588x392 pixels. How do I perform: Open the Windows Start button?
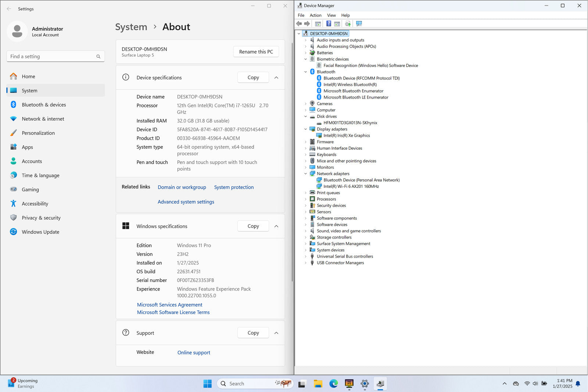click(x=207, y=384)
